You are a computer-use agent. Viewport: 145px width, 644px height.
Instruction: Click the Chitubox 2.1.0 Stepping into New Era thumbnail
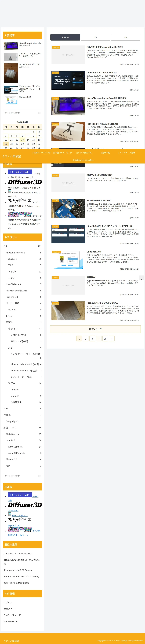tap(68, 80)
